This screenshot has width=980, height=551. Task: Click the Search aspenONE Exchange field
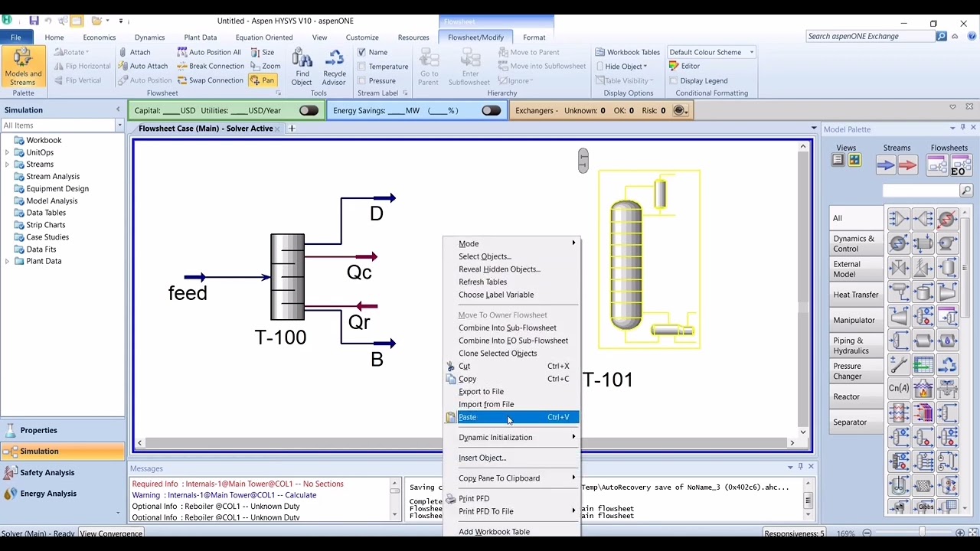871,36
